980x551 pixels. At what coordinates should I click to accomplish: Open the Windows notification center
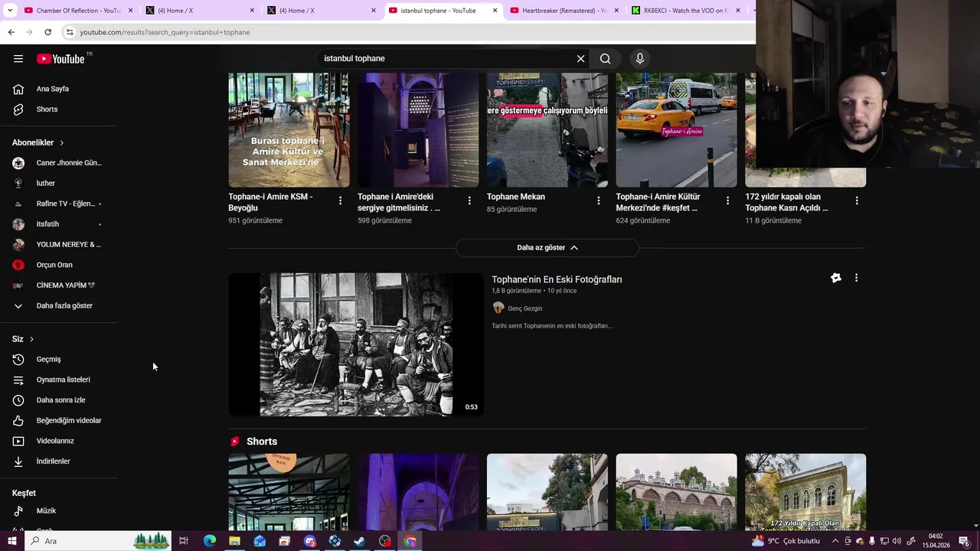964,541
